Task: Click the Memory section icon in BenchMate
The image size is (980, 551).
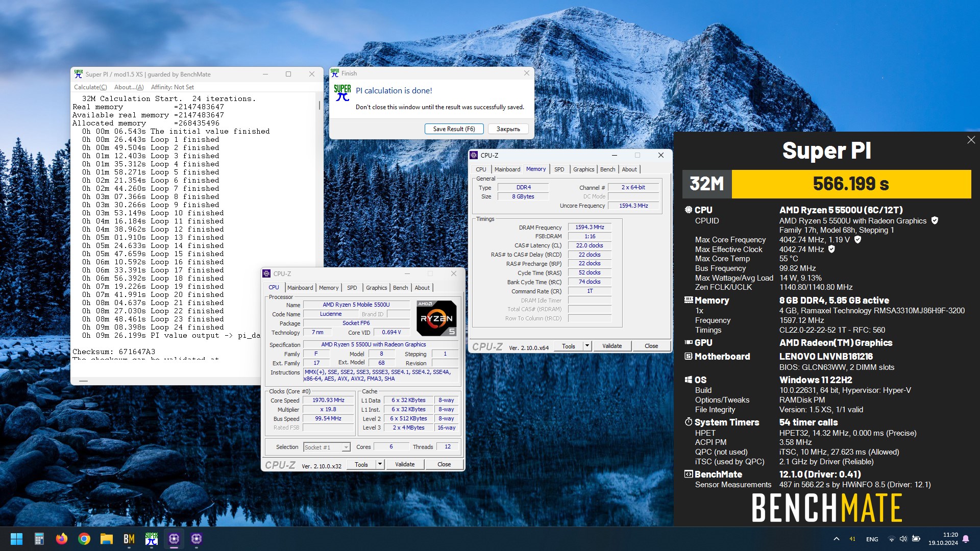Action: [x=689, y=300]
